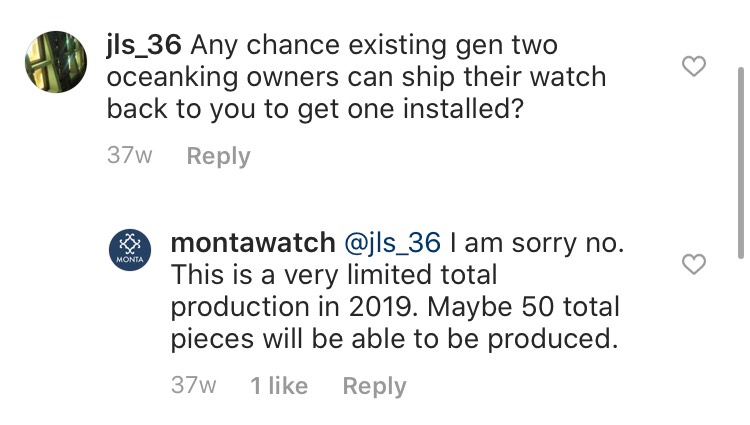
Task: Visit the jls_36 username profile
Action: pos(144,45)
